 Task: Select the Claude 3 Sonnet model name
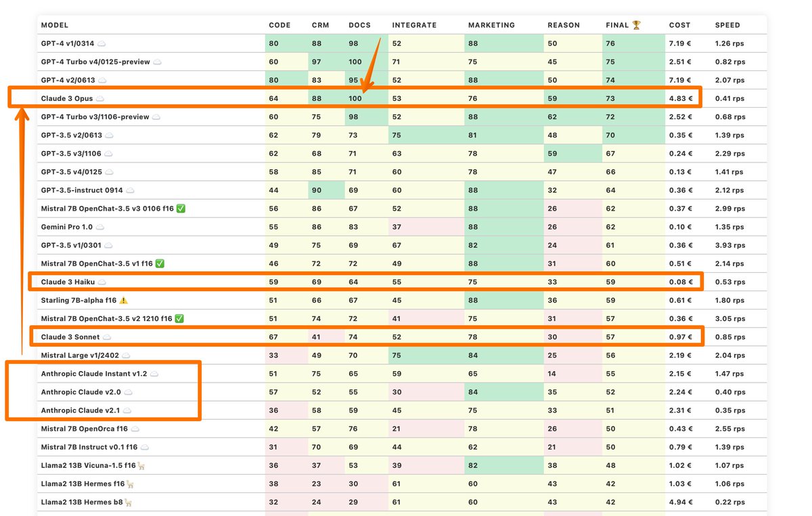click(x=70, y=337)
